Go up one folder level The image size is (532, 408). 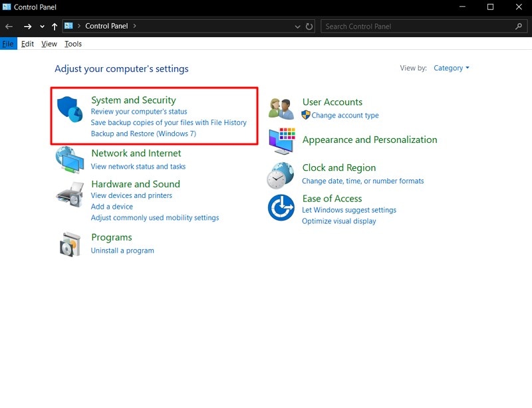55,27
